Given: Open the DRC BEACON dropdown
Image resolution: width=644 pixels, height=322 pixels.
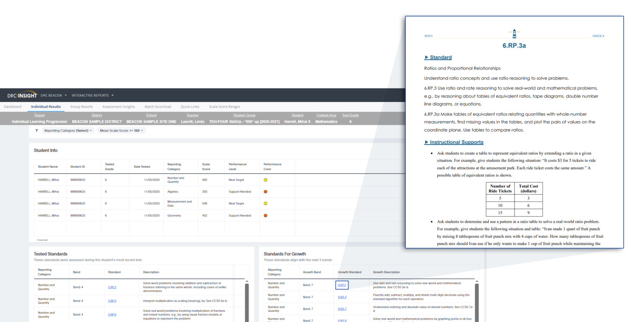Looking at the screenshot, I should point(54,95).
